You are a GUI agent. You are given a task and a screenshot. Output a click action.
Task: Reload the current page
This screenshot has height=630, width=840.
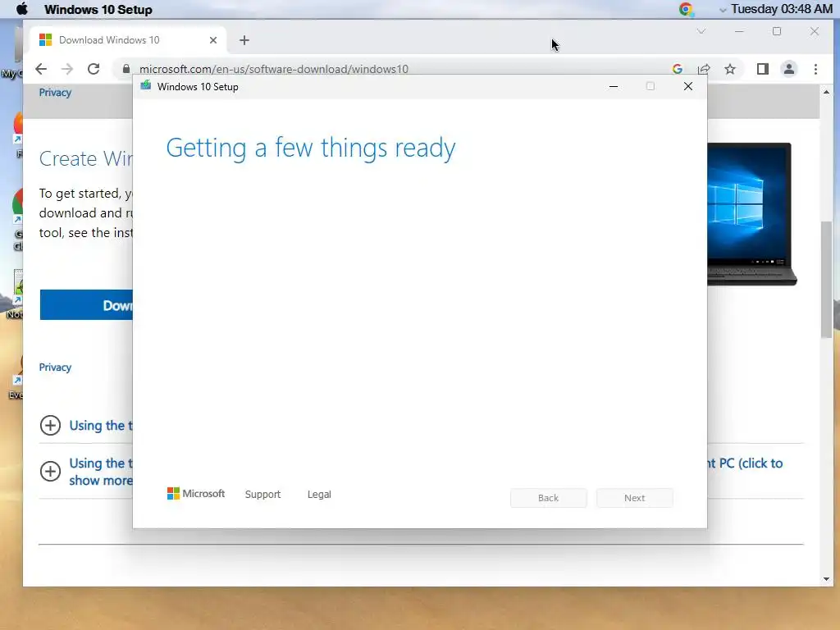pyautogui.click(x=94, y=69)
